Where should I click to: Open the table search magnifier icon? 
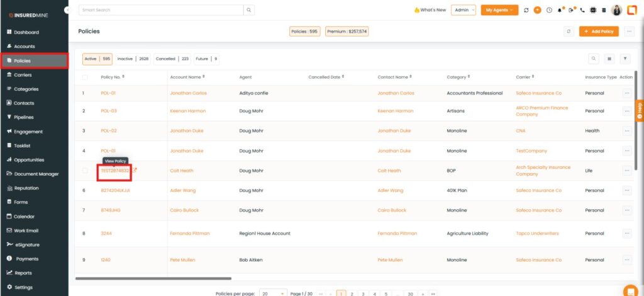click(x=594, y=59)
